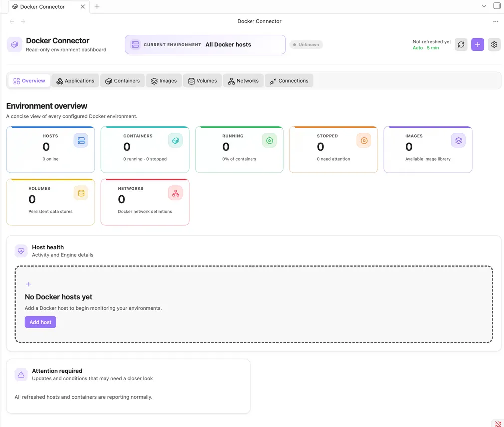504x427 pixels.
Task: Navigate back with the left arrow
Action: click(x=12, y=21)
